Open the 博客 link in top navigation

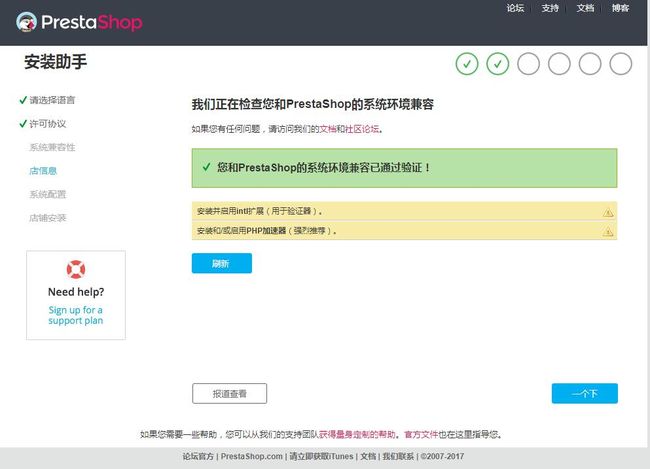(x=621, y=8)
